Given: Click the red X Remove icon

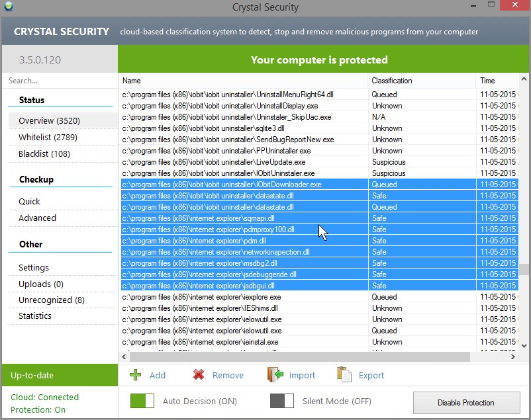Looking at the screenshot, I should pyautogui.click(x=198, y=375).
